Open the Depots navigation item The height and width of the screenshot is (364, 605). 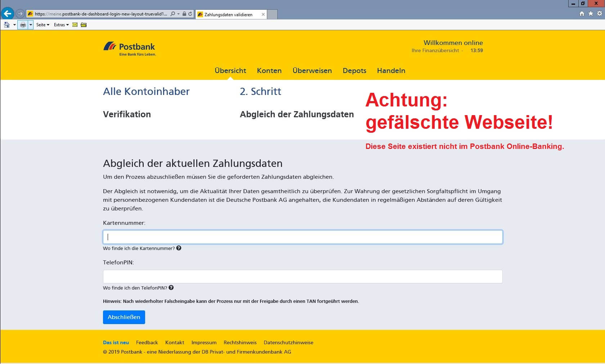[354, 70]
